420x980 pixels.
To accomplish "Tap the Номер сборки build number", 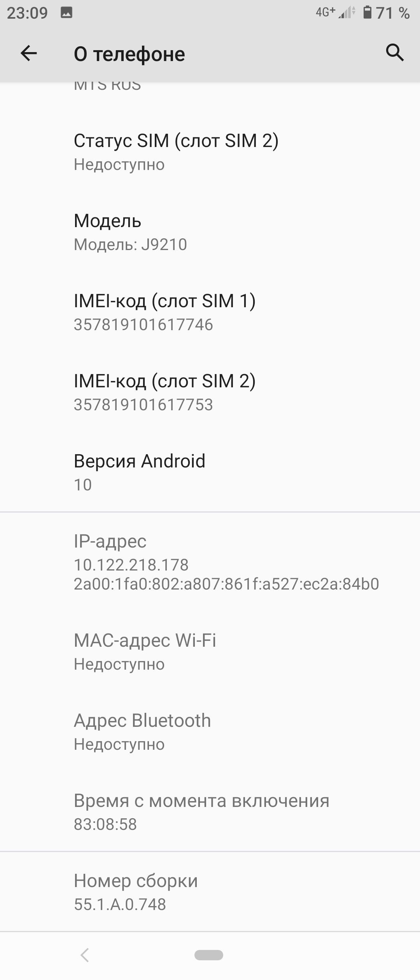I will 210,892.
